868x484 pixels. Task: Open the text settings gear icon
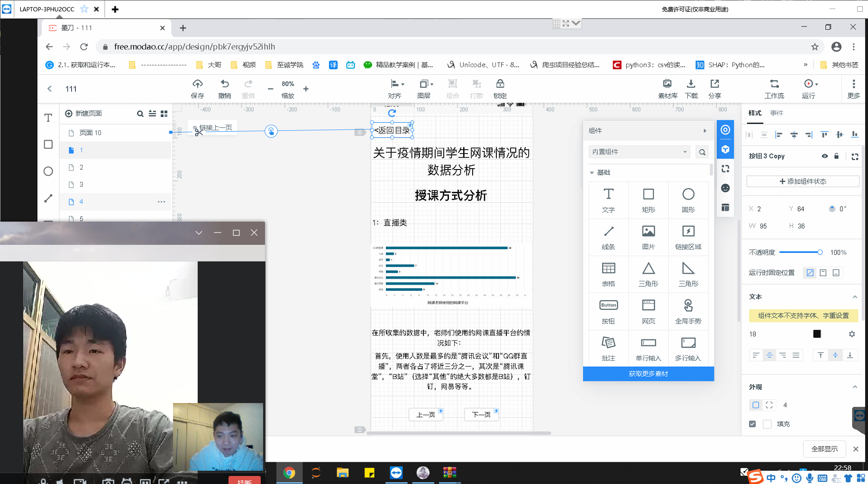pyautogui.click(x=852, y=334)
